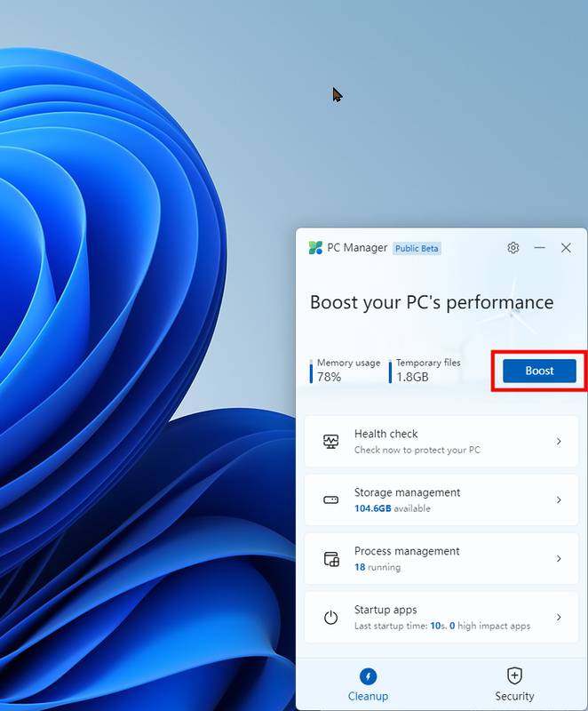The width and height of the screenshot is (588, 711).
Task: Click the Boost button
Action: pos(539,371)
